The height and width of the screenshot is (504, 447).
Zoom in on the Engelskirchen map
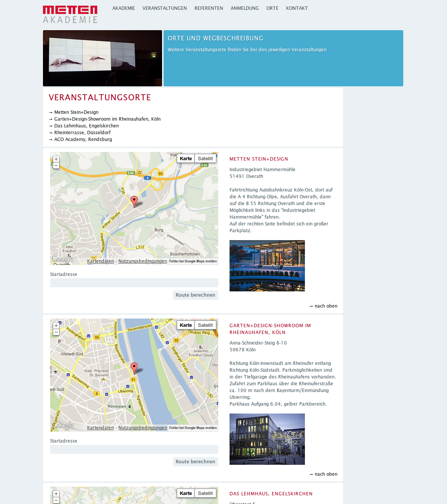56,494
